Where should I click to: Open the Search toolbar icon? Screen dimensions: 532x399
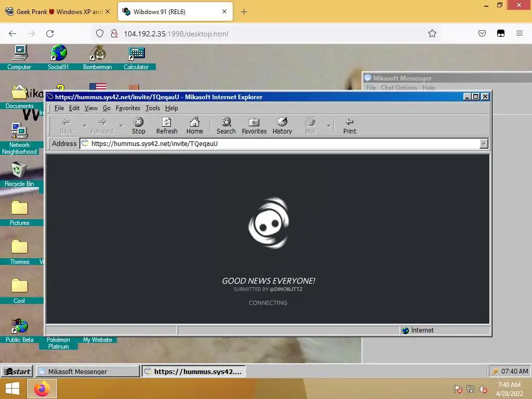pos(226,126)
